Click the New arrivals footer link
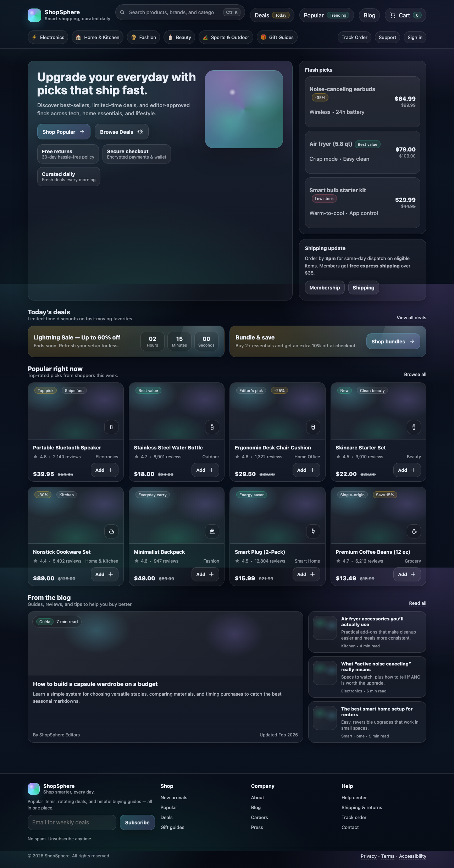 (174, 798)
